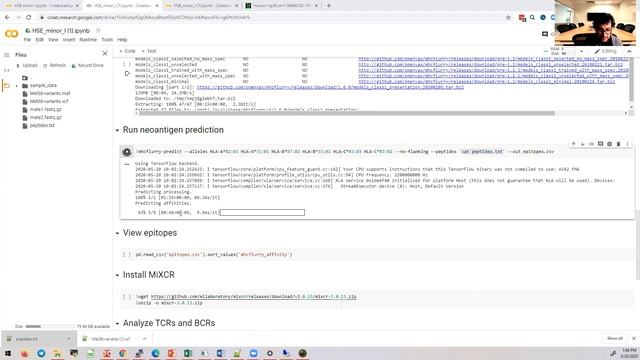Open the table of contents sidebar icon
Screen dimensions: 640x360
[x=7, y=55]
